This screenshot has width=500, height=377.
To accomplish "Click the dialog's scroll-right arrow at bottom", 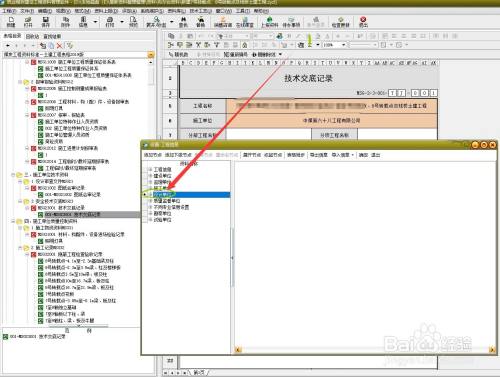I will (492, 350).
